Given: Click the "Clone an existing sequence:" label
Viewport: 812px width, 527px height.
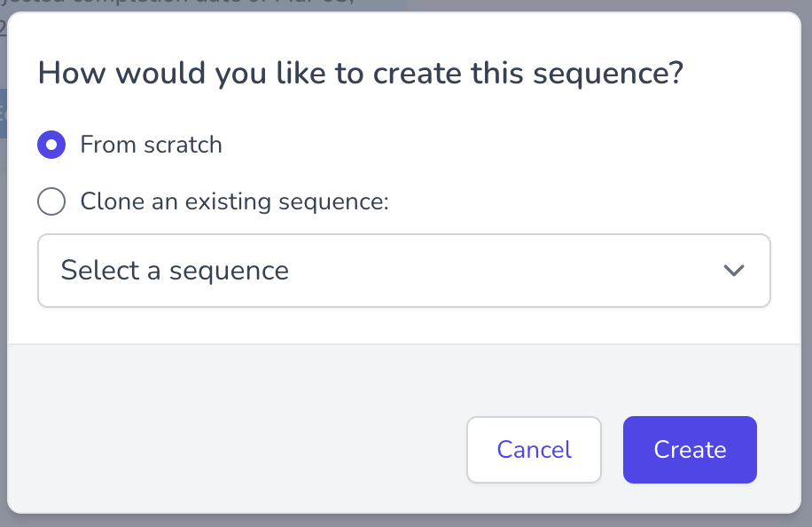Looking at the screenshot, I should pyautogui.click(x=235, y=201).
